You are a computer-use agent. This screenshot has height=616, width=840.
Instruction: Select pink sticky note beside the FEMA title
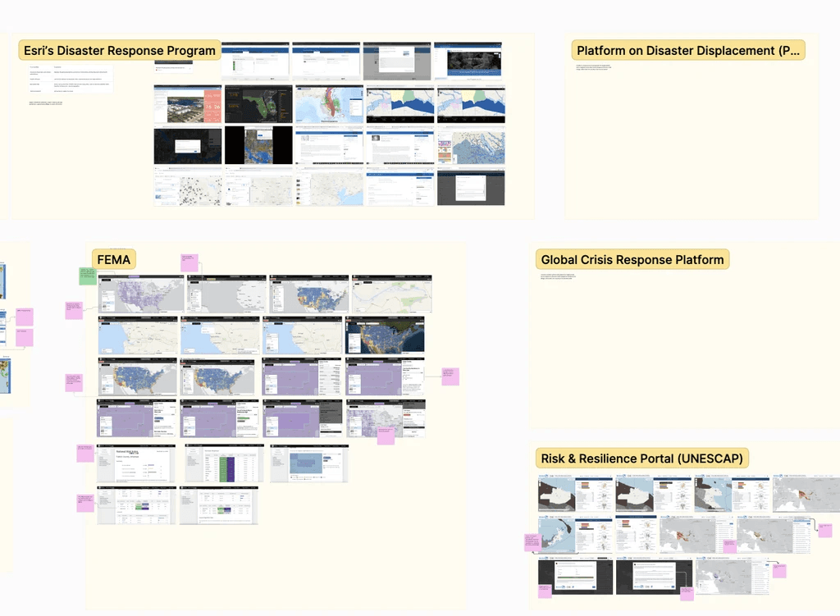[x=189, y=263]
